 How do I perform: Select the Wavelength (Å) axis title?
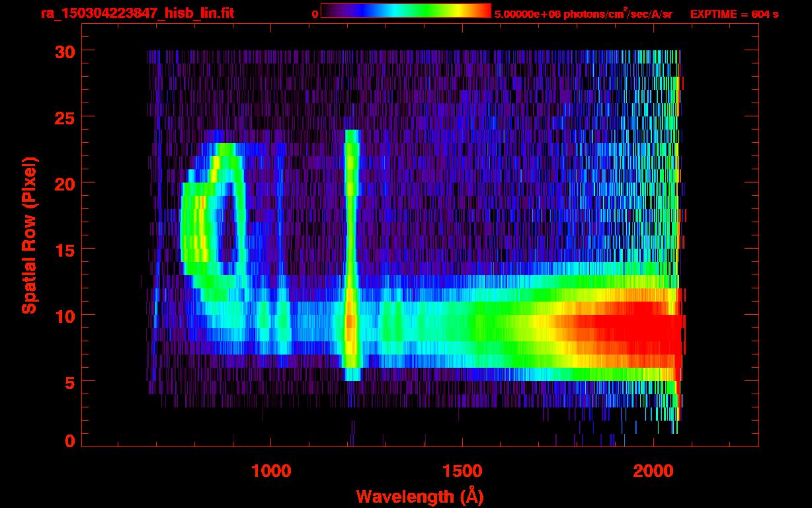point(420,495)
